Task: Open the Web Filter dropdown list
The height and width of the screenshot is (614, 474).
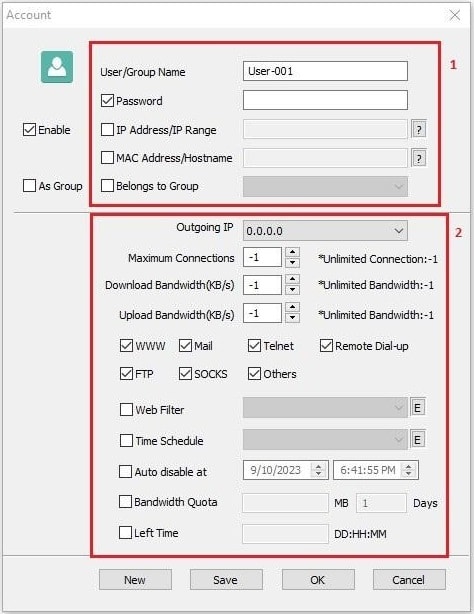Action: click(325, 408)
